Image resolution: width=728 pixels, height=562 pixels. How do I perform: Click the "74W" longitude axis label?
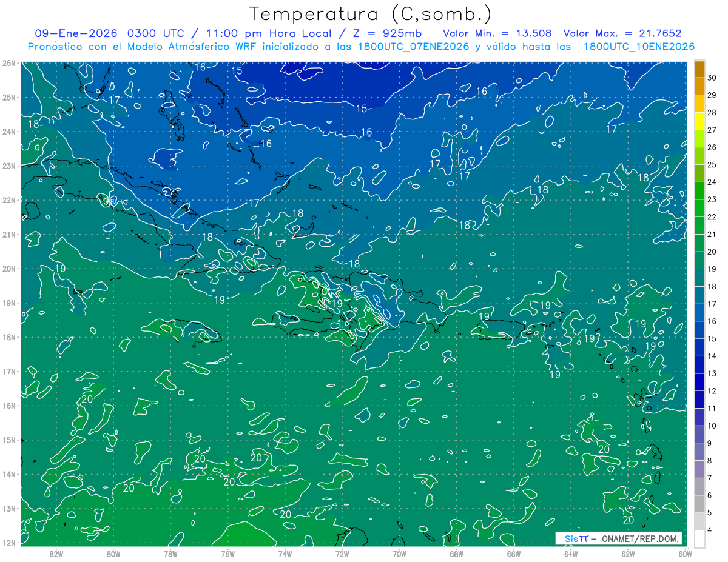(285, 554)
